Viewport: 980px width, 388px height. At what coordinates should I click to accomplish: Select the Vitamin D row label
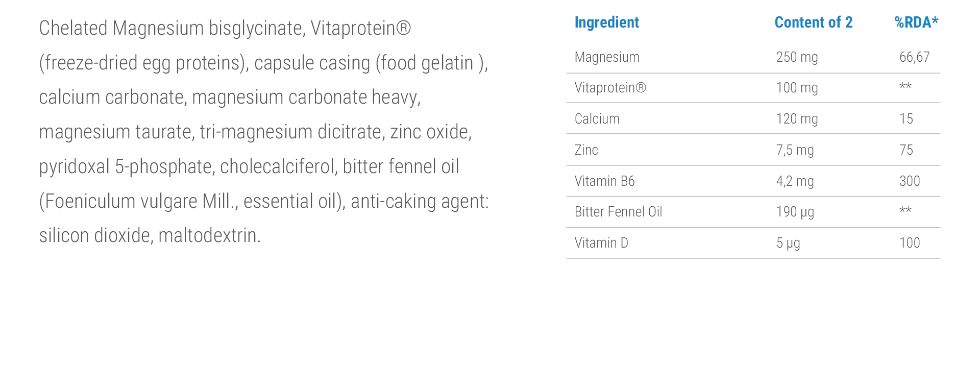point(601,243)
